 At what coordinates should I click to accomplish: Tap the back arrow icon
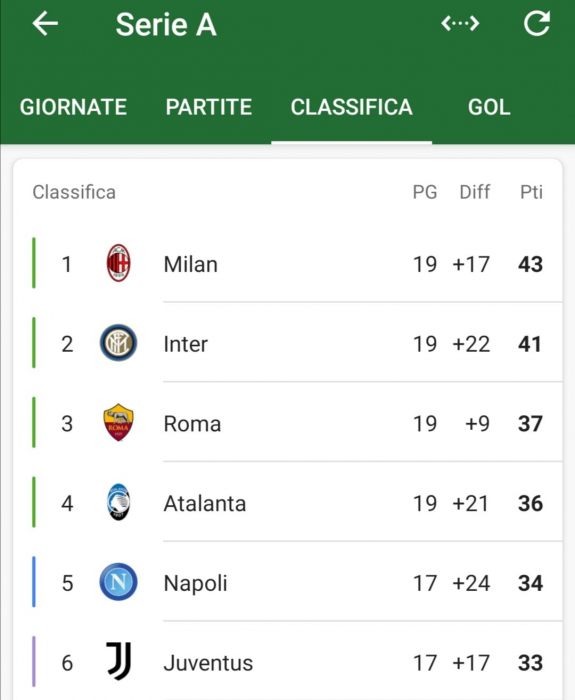click(45, 23)
